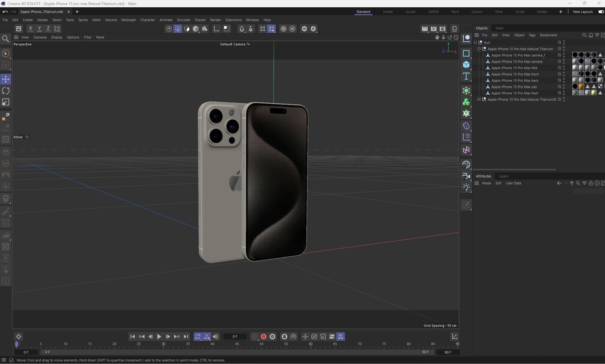Open the Simulate menu
The width and height of the screenshot is (605, 364).
click(x=184, y=20)
